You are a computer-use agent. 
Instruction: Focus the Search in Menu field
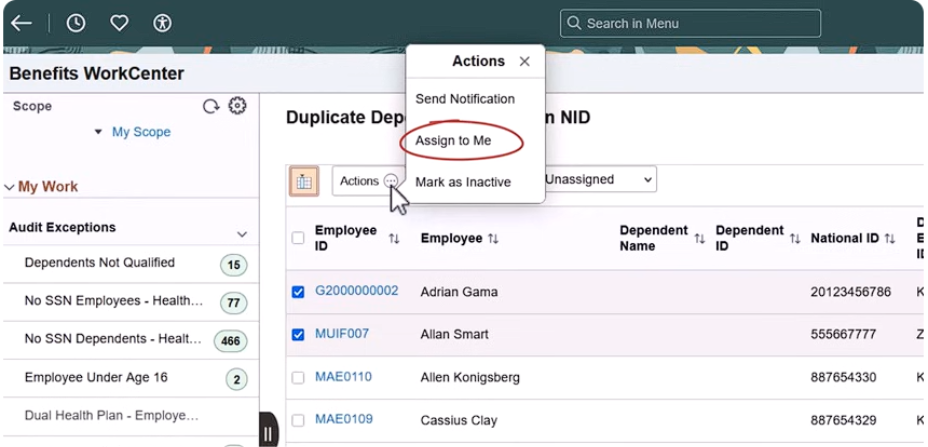click(690, 24)
